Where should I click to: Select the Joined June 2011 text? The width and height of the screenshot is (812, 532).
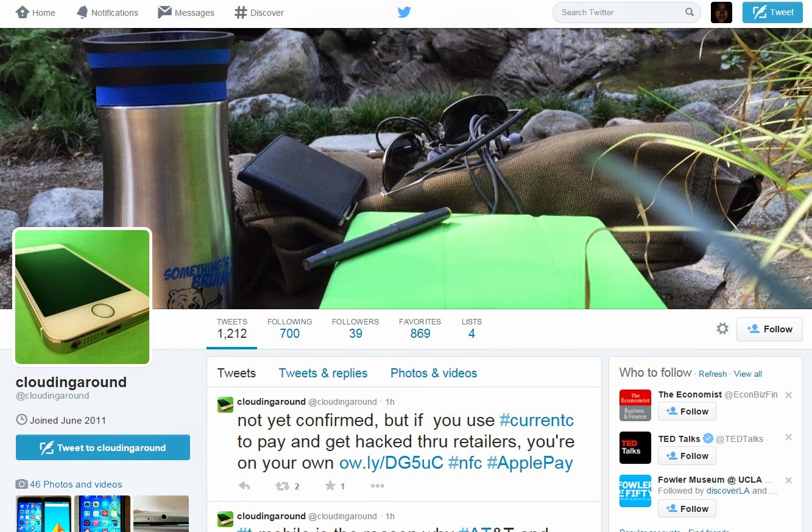(67, 421)
